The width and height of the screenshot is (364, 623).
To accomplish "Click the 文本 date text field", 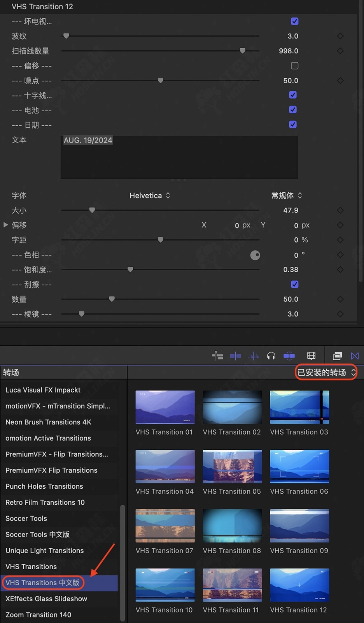I will tap(179, 157).
